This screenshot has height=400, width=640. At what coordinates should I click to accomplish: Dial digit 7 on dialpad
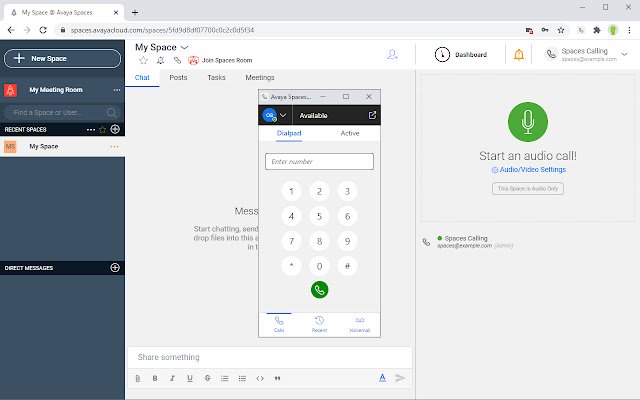pos(291,241)
